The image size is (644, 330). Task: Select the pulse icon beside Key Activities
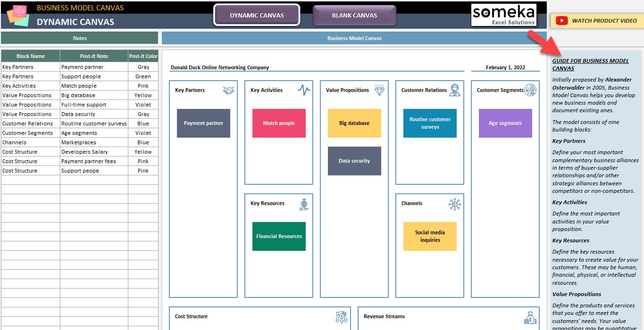pyautogui.click(x=304, y=89)
